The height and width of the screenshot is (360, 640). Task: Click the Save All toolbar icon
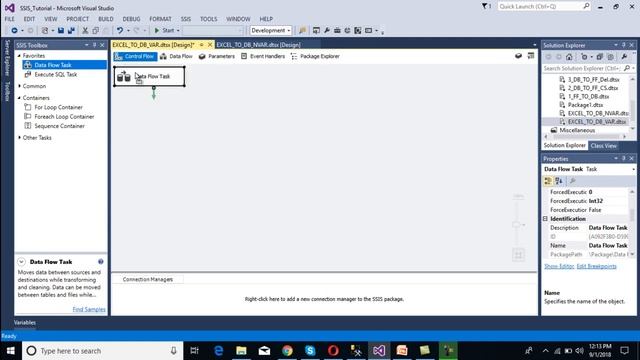click(x=71, y=30)
